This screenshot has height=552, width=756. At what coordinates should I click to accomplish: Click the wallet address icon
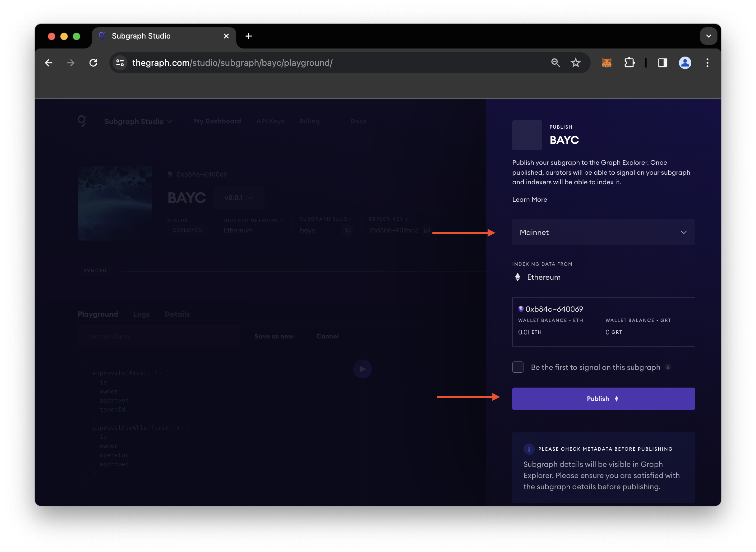pyautogui.click(x=521, y=309)
